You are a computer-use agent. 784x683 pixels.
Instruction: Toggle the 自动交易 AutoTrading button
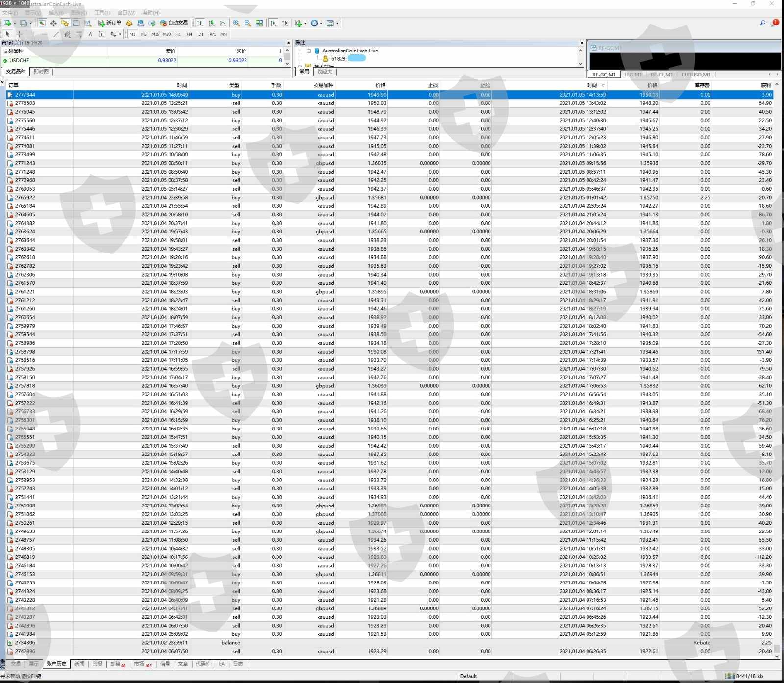[174, 23]
